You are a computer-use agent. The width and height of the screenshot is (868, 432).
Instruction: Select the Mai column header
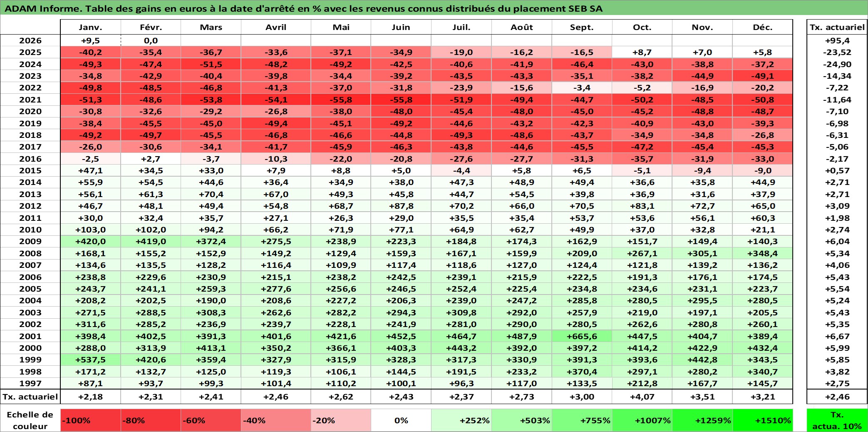pyautogui.click(x=341, y=27)
